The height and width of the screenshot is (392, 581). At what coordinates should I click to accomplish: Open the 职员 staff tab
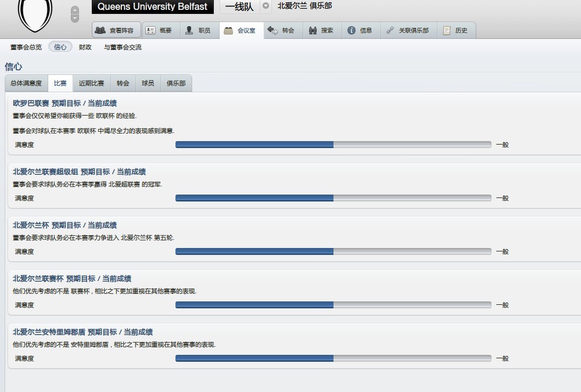pos(200,30)
